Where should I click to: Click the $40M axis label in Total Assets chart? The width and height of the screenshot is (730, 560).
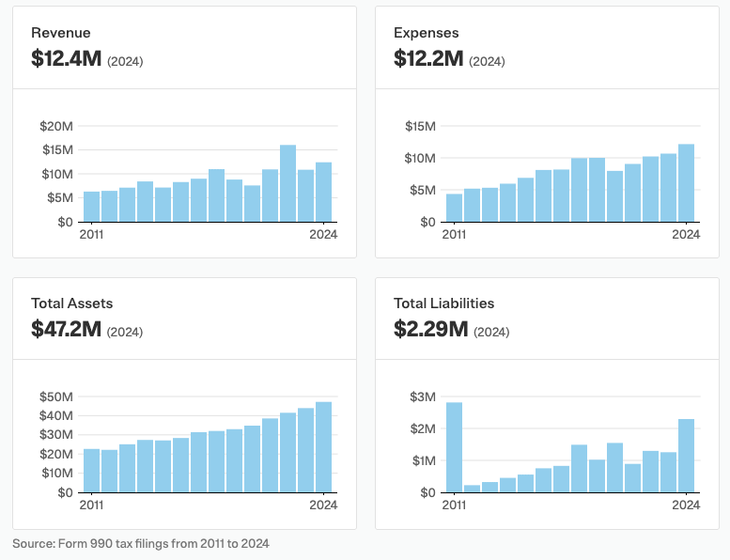[x=56, y=415]
